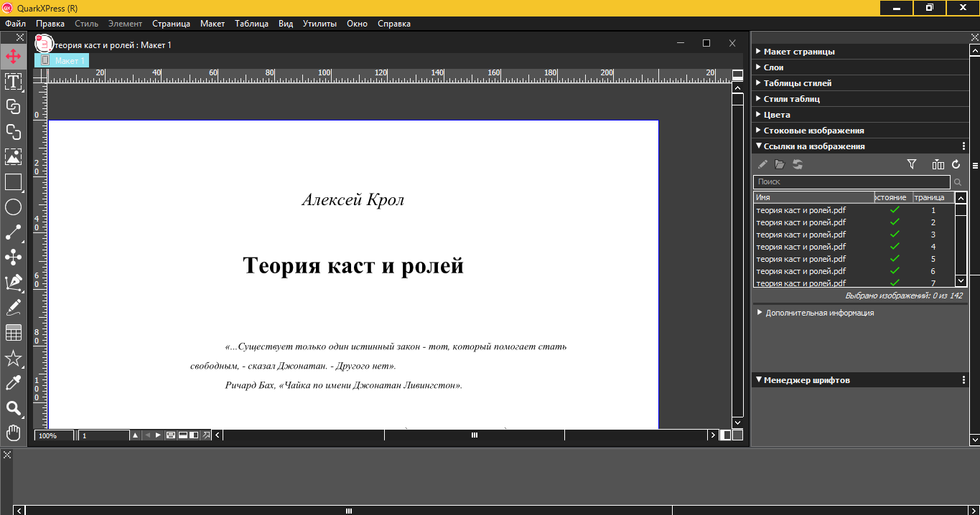Open page list popup arrow beside page field
The width and height of the screenshot is (980, 515).
[x=135, y=435]
